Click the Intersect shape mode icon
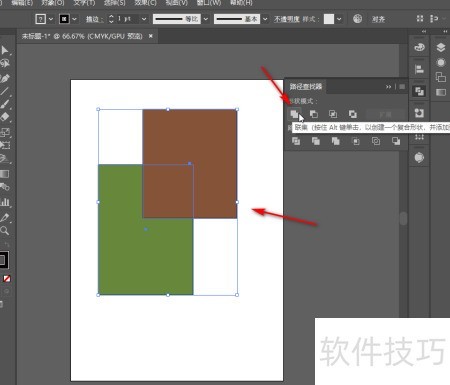The width and height of the screenshot is (450, 385). [x=333, y=114]
